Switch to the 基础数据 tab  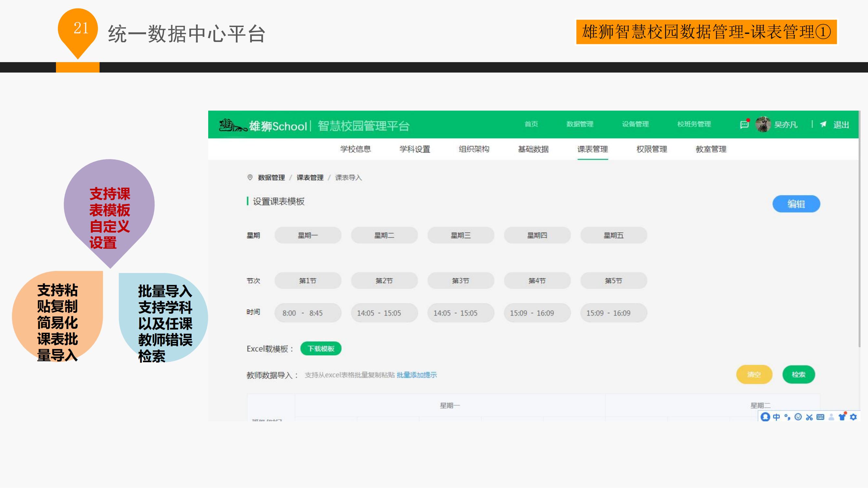(x=533, y=149)
